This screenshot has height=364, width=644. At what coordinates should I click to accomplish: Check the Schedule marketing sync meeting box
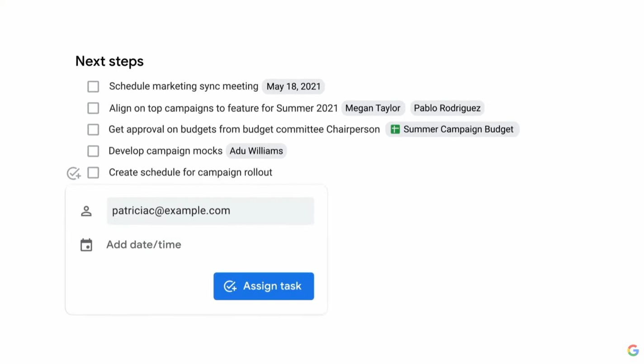pos(93,86)
